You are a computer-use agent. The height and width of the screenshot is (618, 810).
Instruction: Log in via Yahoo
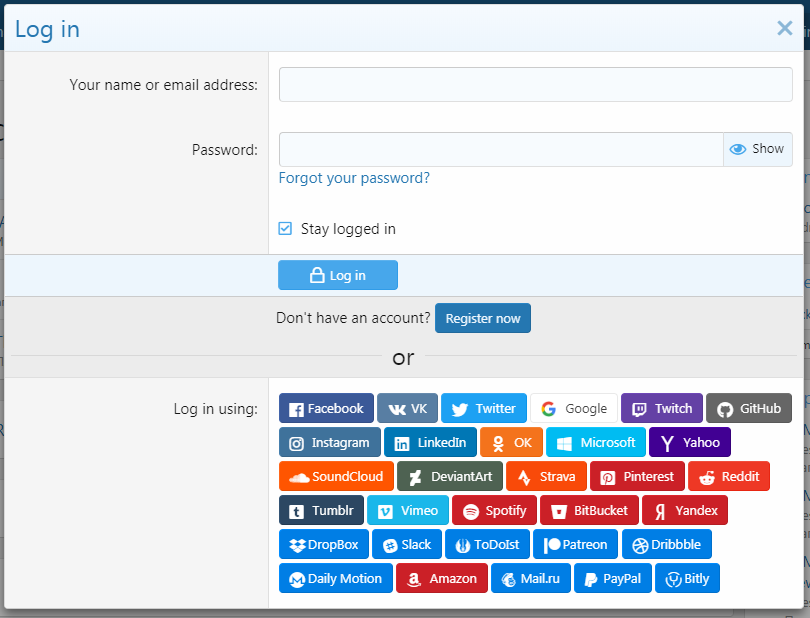click(690, 442)
